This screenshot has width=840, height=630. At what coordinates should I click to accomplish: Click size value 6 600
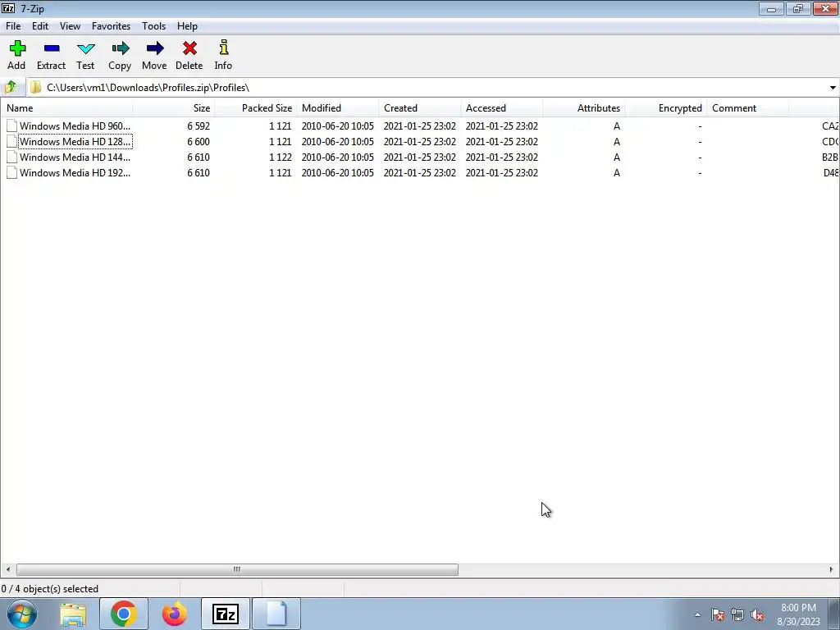tap(199, 141)
